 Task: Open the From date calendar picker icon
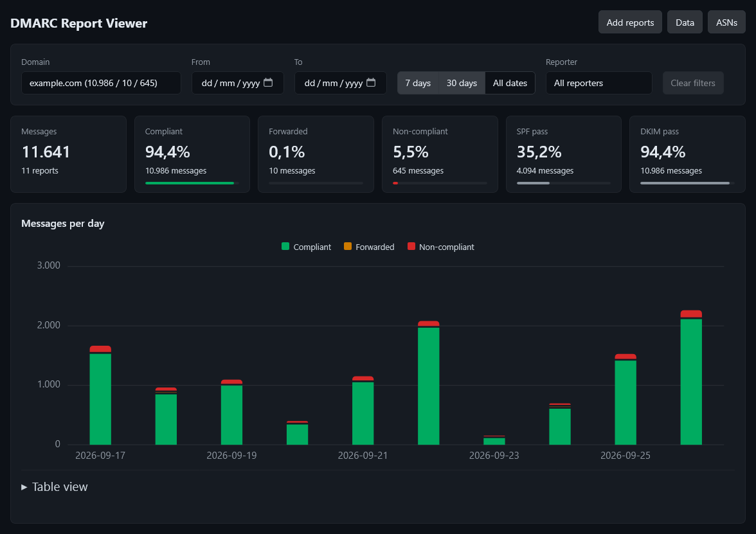[x=268, y=82]
